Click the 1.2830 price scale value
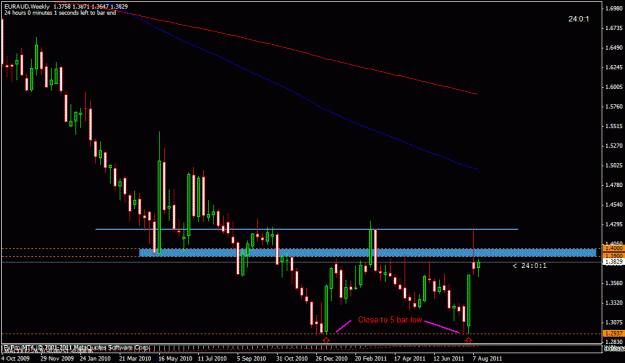Image resolution: width=625 pixels, height=363 pixels. 614,342
